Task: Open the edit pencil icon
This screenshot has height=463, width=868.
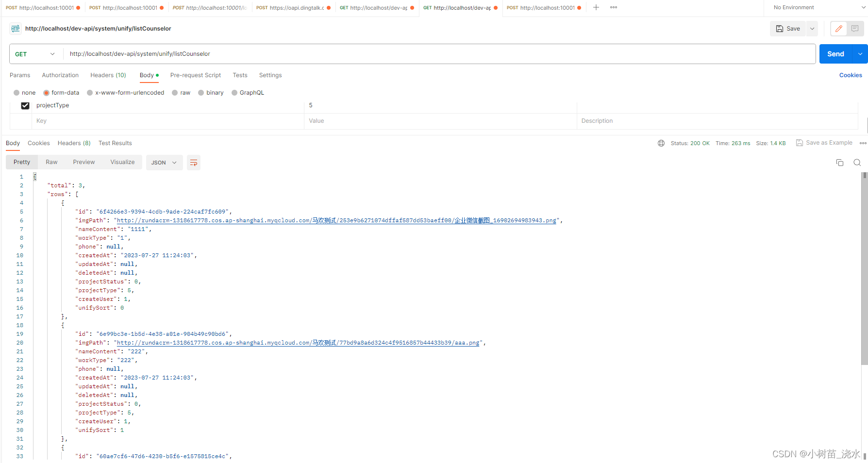Action: [839, 29]
